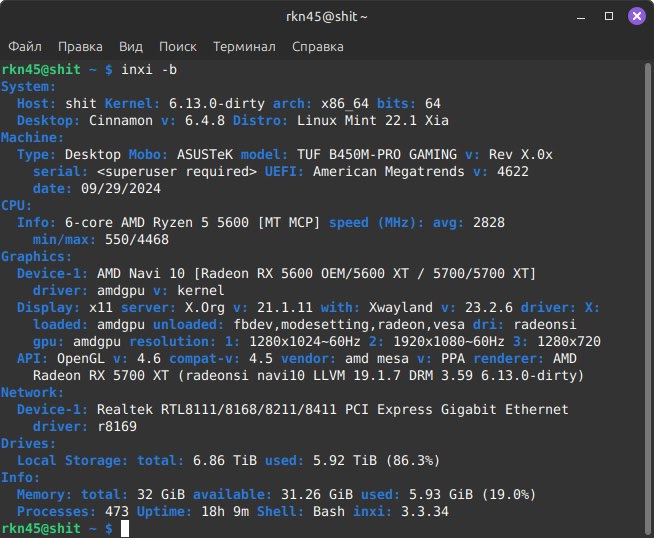This screenshot has height=538, width=654.
Task: Click the Uptime 18h 9m value
Action: (x=225, y=511)
